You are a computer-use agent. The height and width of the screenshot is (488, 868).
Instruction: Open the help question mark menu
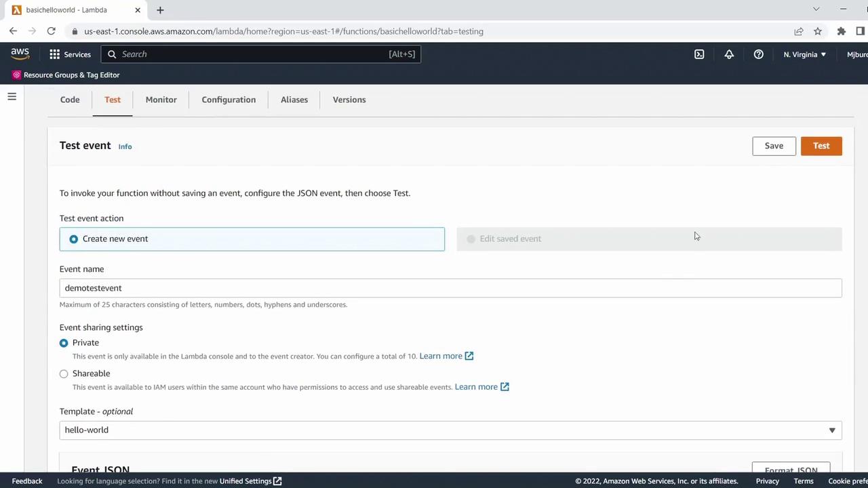click(759, 54)
